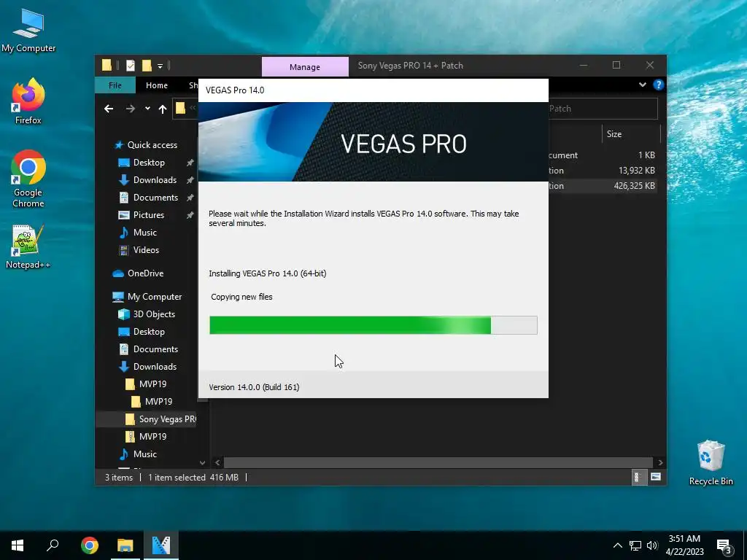747x560 pixels.
Task: Click the installer green progress bar
Action: click(x=373, y=325)
